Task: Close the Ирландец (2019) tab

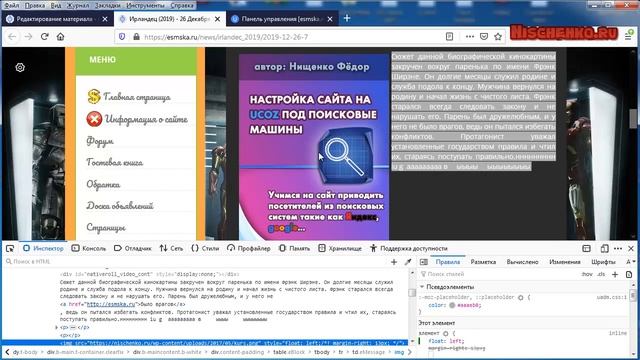Action: tap(218, 19)
